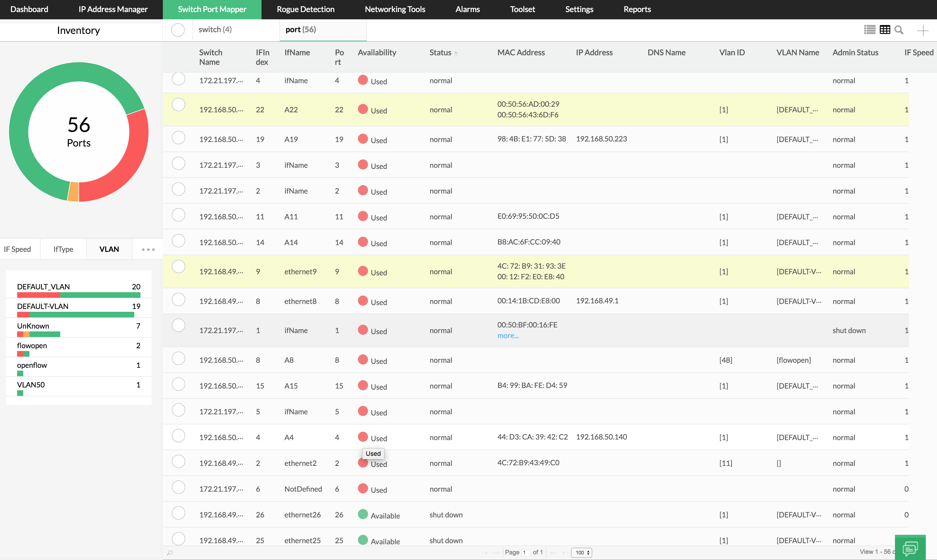Select the IfType chart tab
937x560 pixels.
tap(63, 249)
